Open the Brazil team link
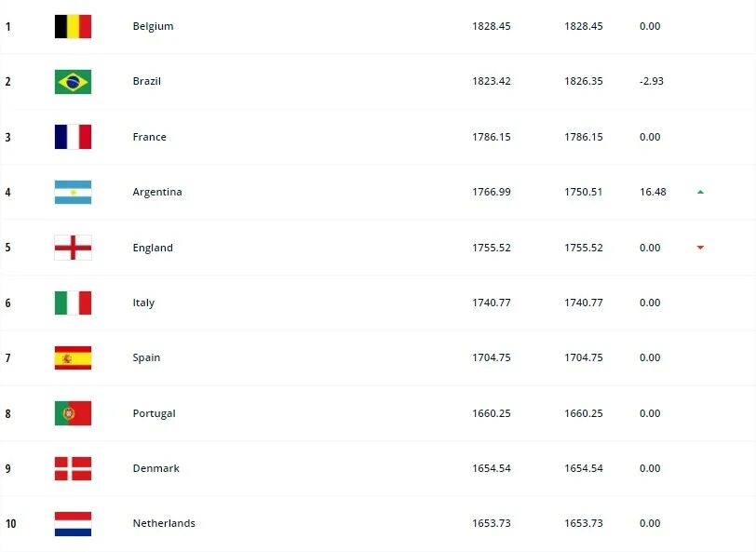The width and height of the screenshot is (756, 552). coord(146,81)
